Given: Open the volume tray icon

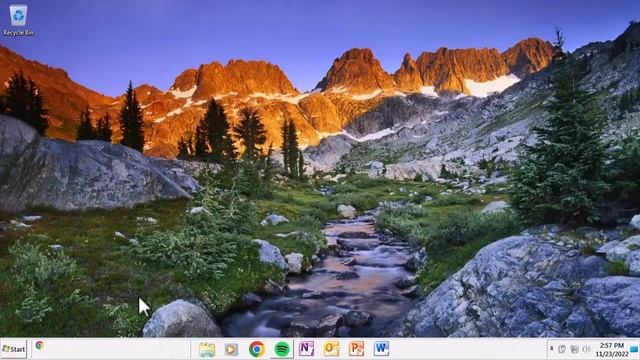Looking at the screenshot, I should pos(587,349).
